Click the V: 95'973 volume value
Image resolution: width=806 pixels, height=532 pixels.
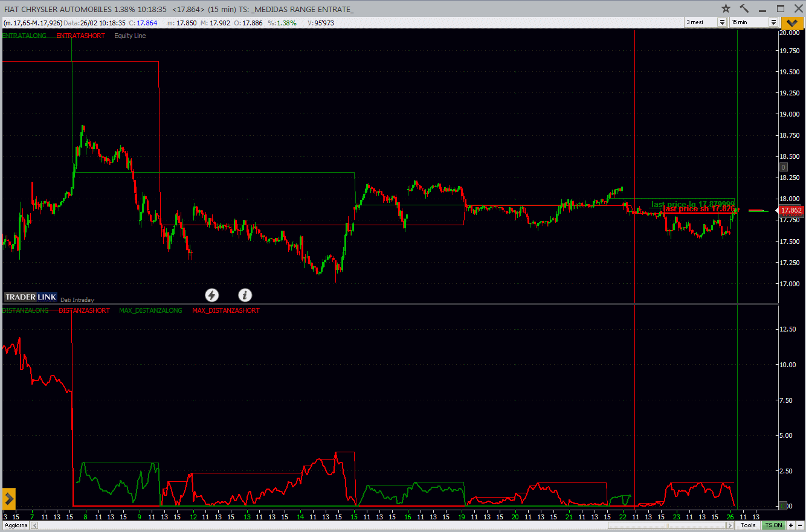pos(320,23)
